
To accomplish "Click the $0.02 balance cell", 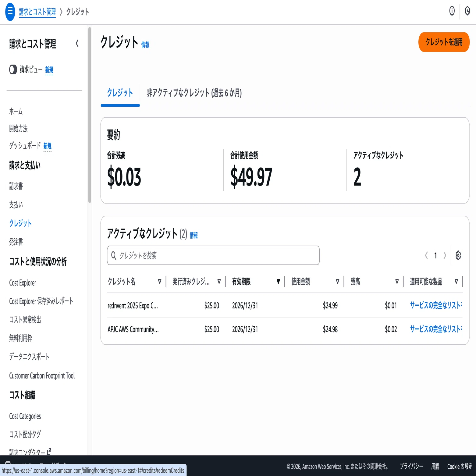I will point(391,329).
